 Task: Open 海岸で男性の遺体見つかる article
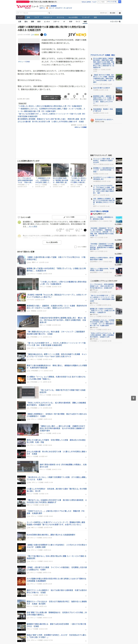63,466
